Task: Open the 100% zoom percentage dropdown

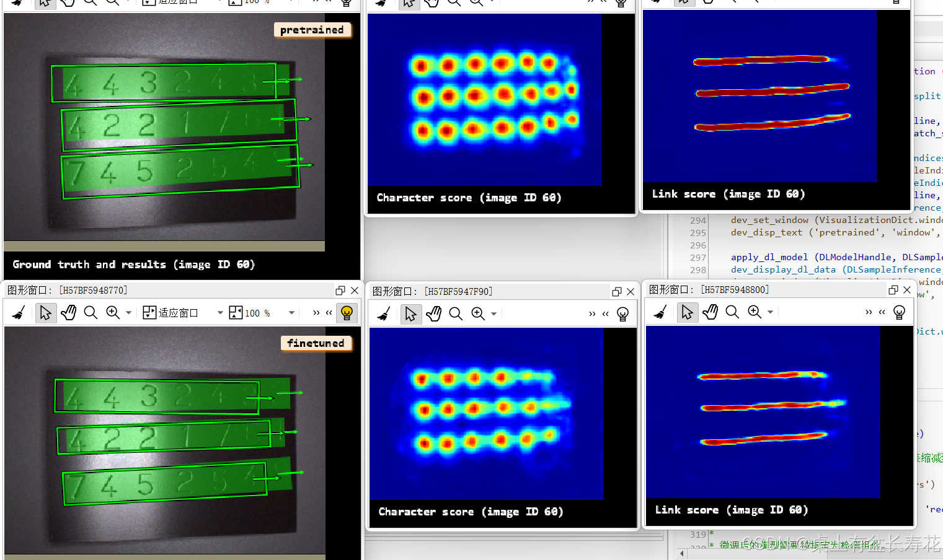Action: (x=291, y=312)
